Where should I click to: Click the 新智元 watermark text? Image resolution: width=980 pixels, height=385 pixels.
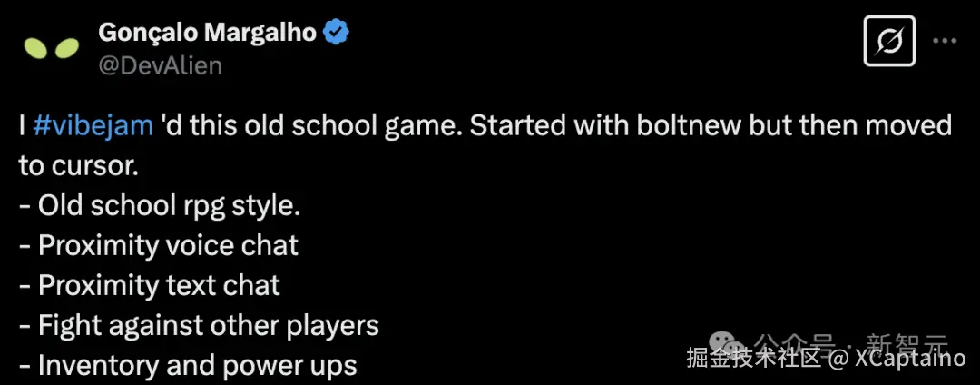point(907,344)
